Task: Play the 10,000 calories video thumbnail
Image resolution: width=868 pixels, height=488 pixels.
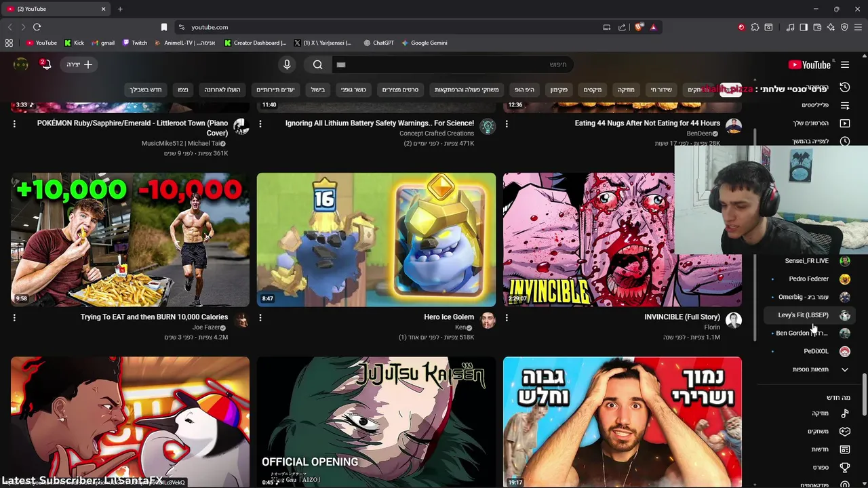Action: pyautogui.click(x=130, y=239)
